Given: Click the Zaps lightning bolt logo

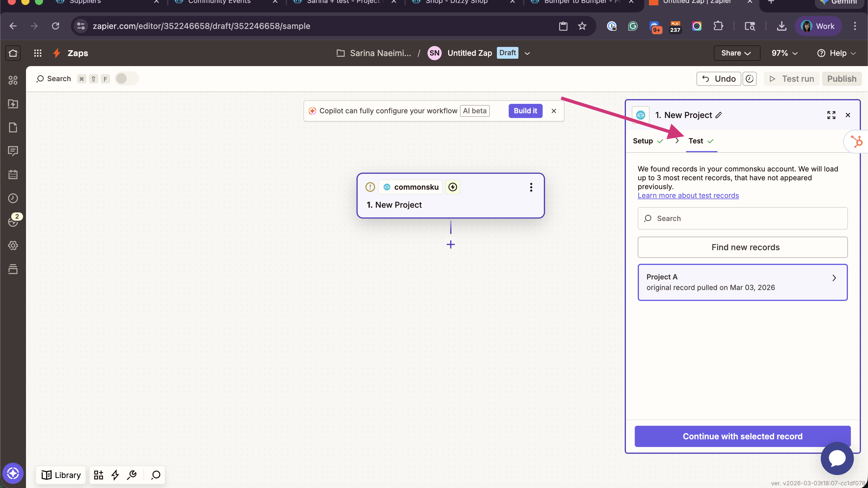Looking at the screenshot, I should (57, 53).
